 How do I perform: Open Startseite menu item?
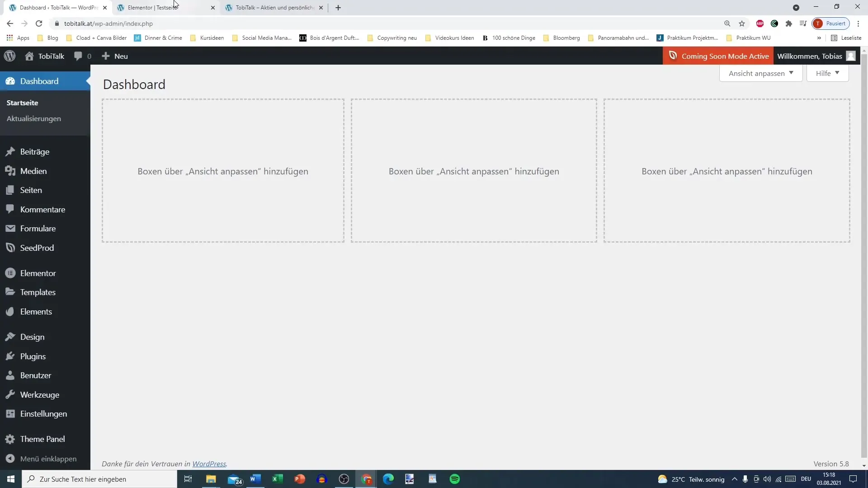(22, 103)
